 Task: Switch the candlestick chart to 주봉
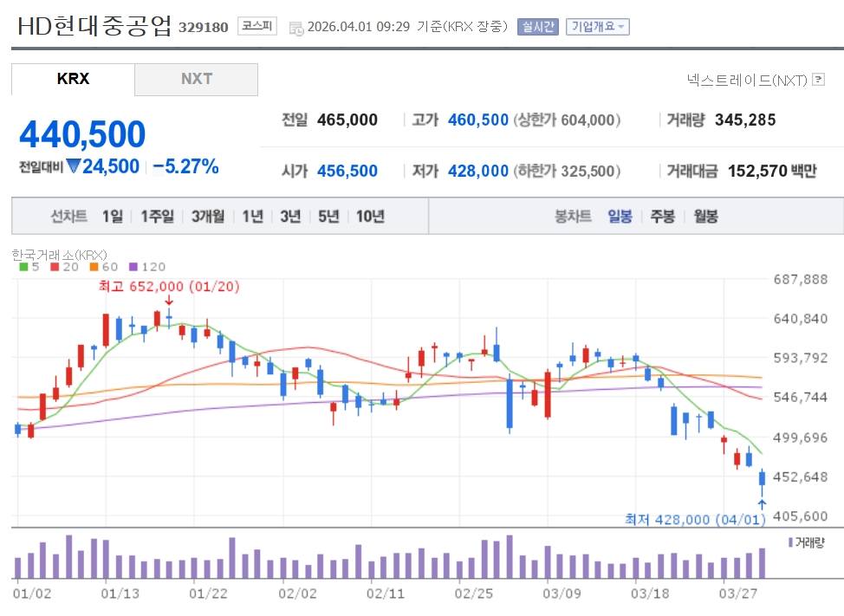[662, 217]
